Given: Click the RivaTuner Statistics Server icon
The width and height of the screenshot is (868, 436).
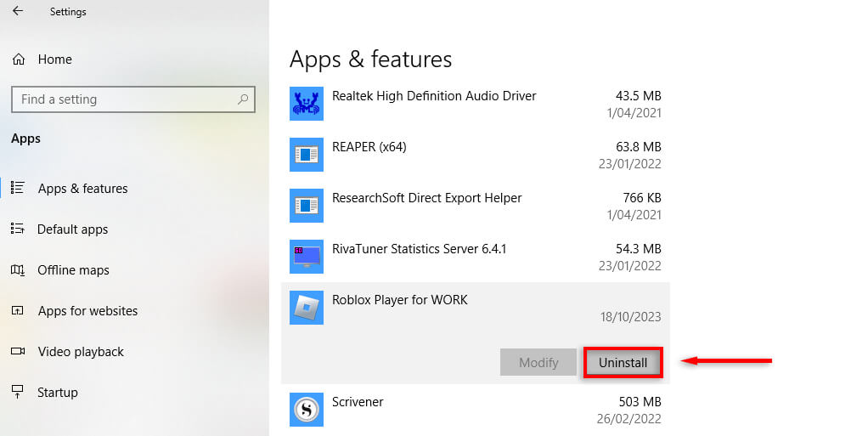Looking at the screenshot, I should (x=307, y=257).
